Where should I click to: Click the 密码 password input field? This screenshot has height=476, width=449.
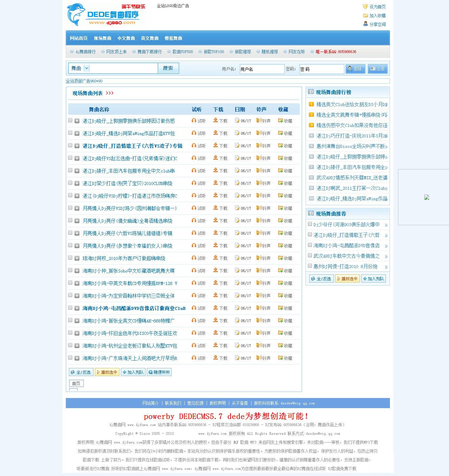pos(321,69)
